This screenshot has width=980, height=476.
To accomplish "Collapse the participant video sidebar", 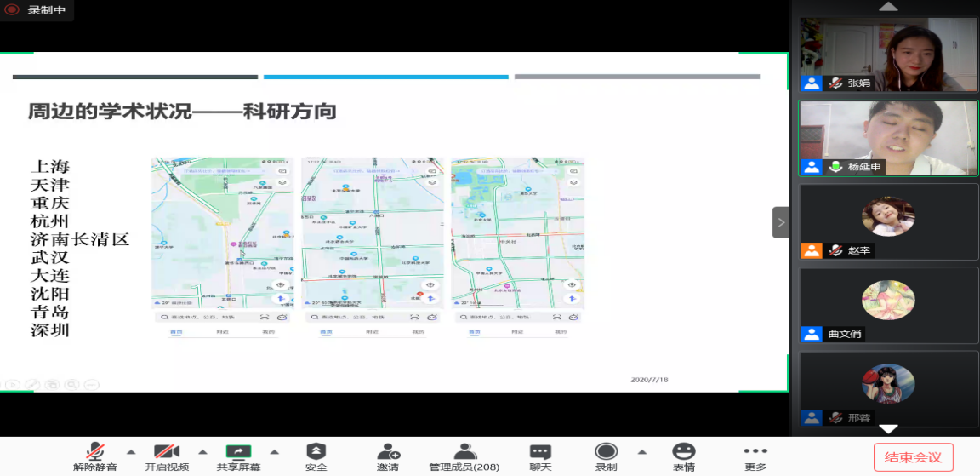I will 781,222.
